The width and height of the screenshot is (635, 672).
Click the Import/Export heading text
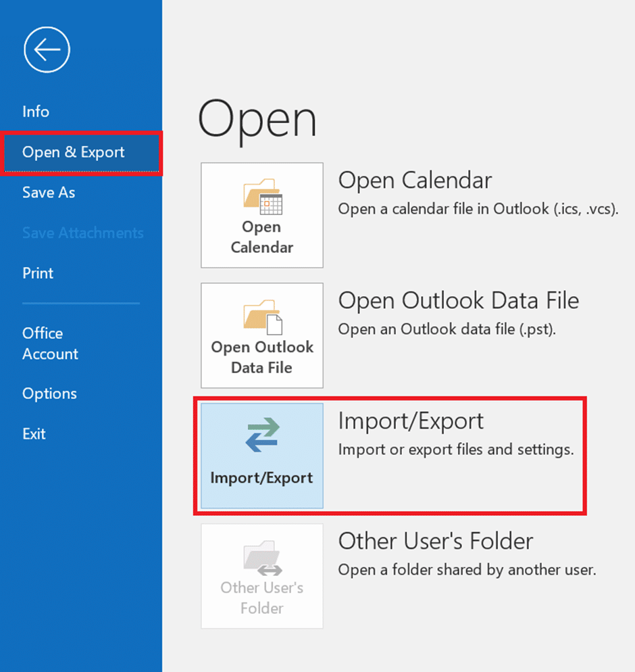coord(410,421)
